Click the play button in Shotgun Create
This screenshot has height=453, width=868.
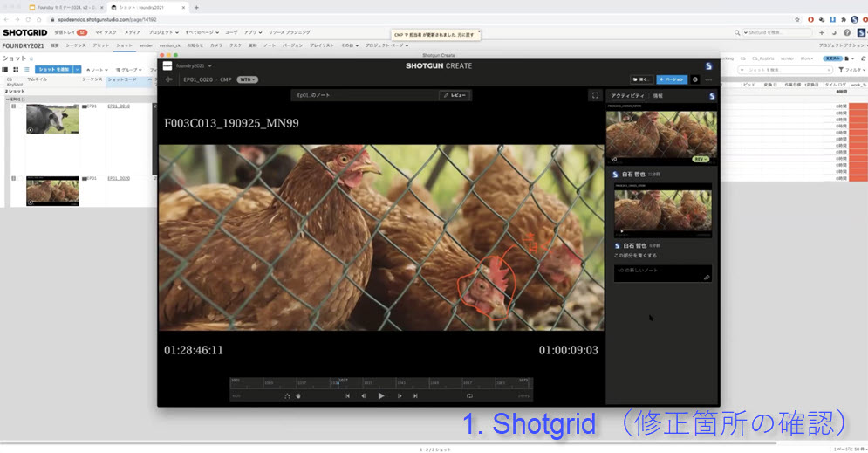(381, 396)
